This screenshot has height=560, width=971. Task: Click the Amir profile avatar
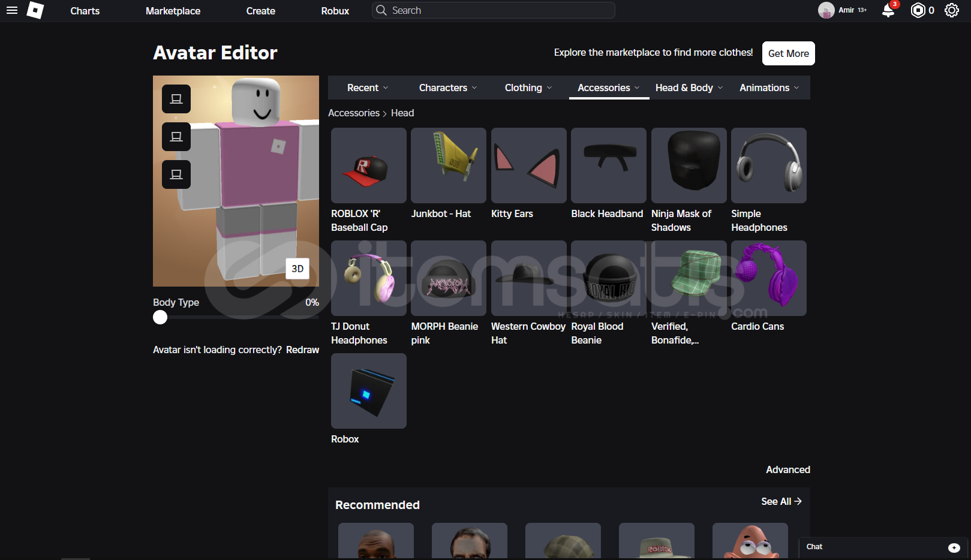pyautogui.click(x=826, y=10)
